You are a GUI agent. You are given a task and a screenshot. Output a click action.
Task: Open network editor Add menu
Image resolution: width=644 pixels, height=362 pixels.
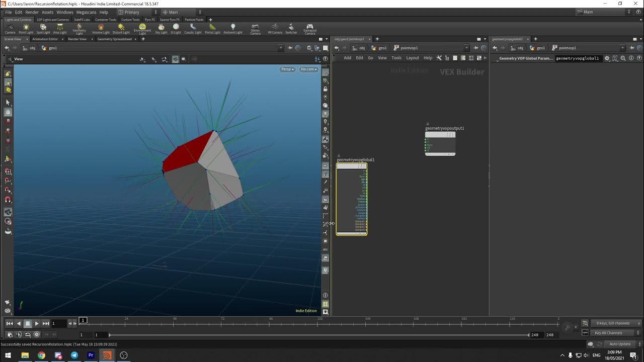347,58
